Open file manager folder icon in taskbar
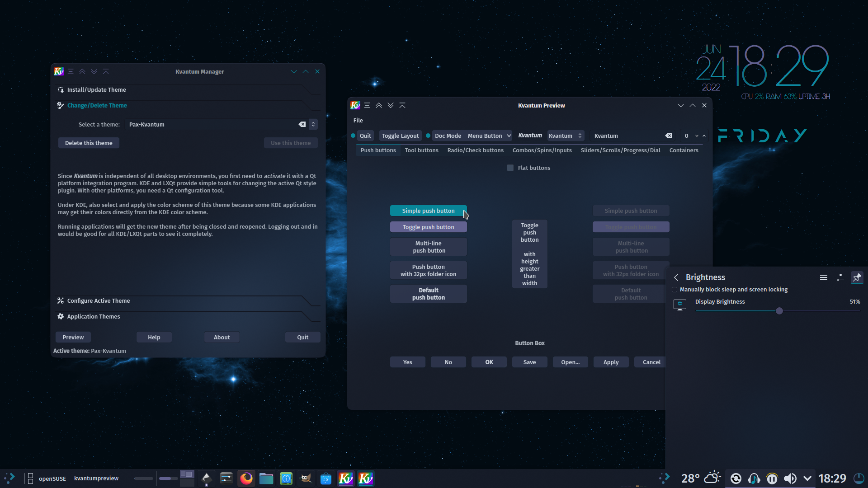The height and width of the screenshot is (488, 868). (266, 478)
